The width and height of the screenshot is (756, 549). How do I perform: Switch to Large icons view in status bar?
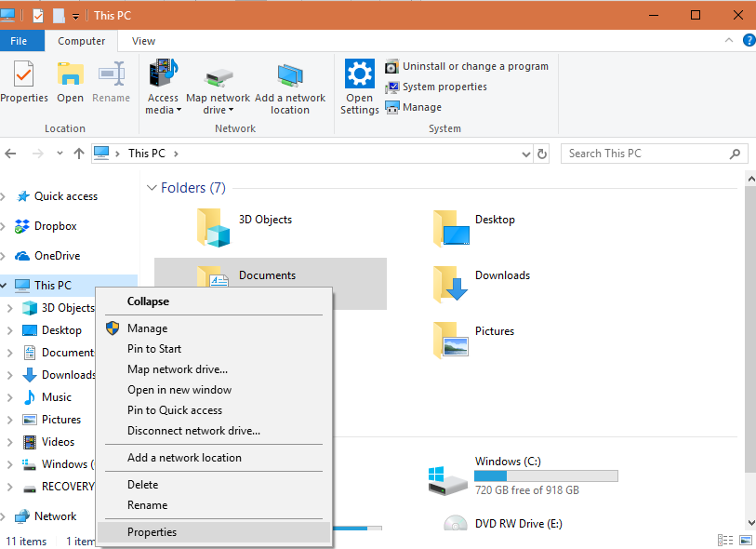tap(746, 540)
